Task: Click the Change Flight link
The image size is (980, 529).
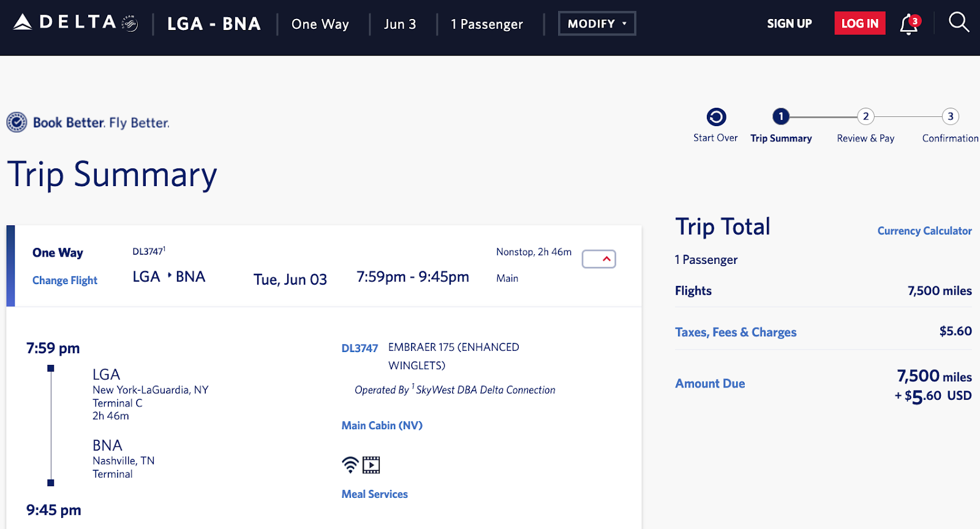Action: tap(65, 280)
